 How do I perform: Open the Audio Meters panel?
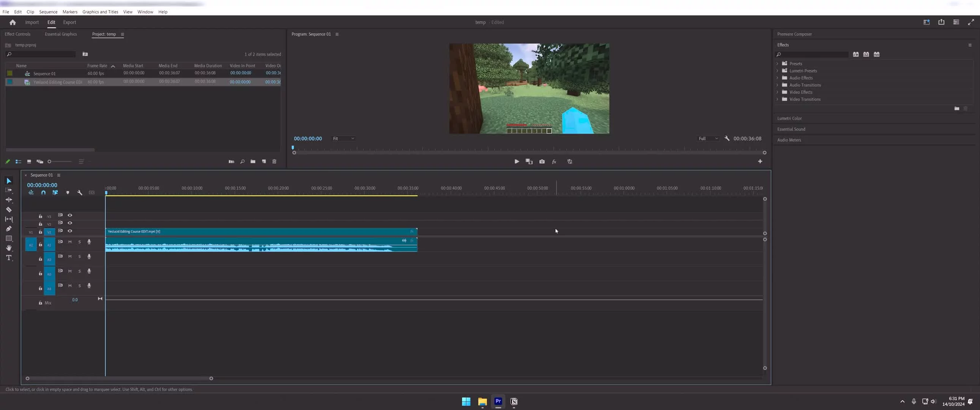click(x=789, y=140)
